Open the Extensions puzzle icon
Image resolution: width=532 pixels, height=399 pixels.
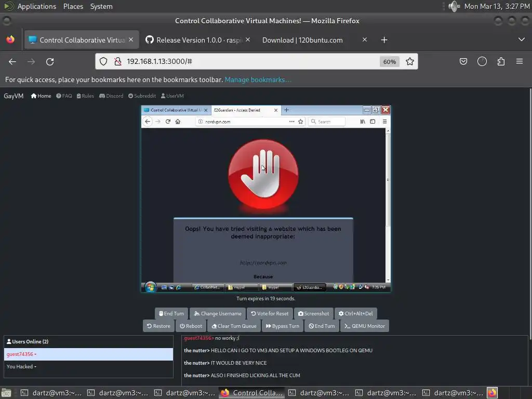501,61
